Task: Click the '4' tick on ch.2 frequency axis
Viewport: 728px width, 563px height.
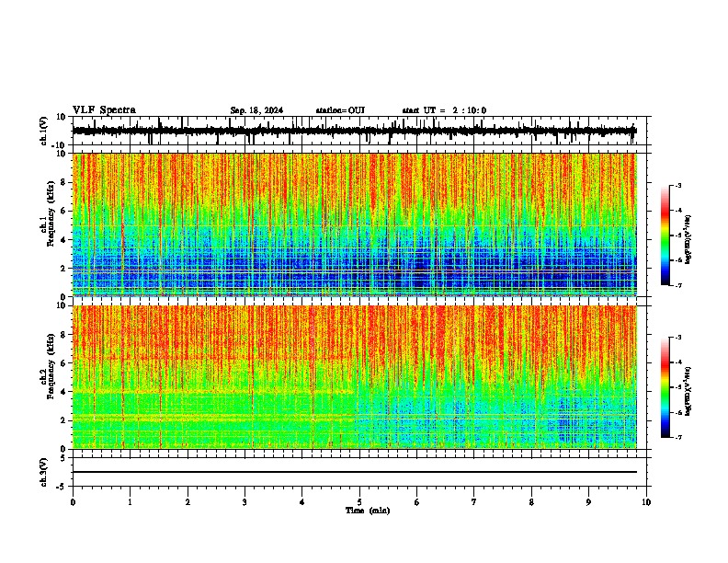Action: [x=63, y=392]
